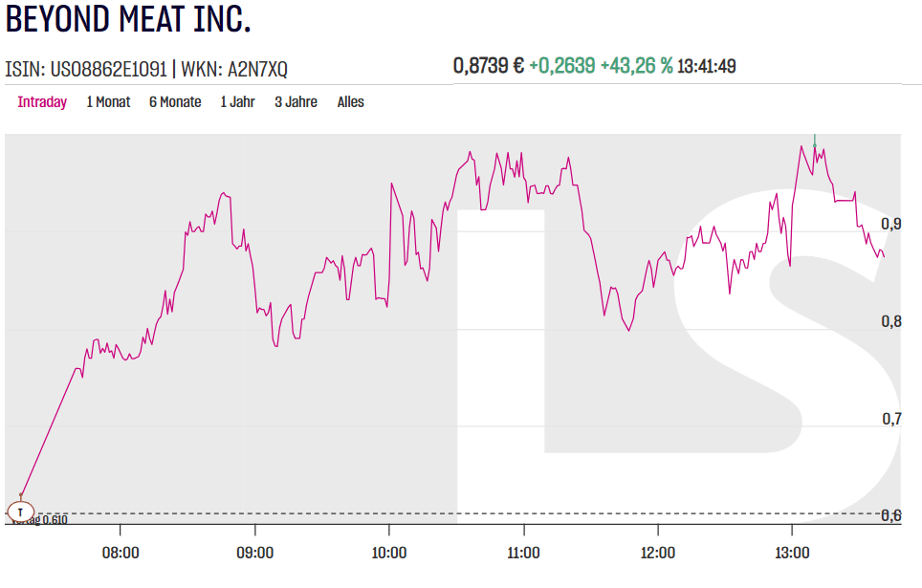
Task: Open the 1 Jahr chart range
Action: [237, 102]
